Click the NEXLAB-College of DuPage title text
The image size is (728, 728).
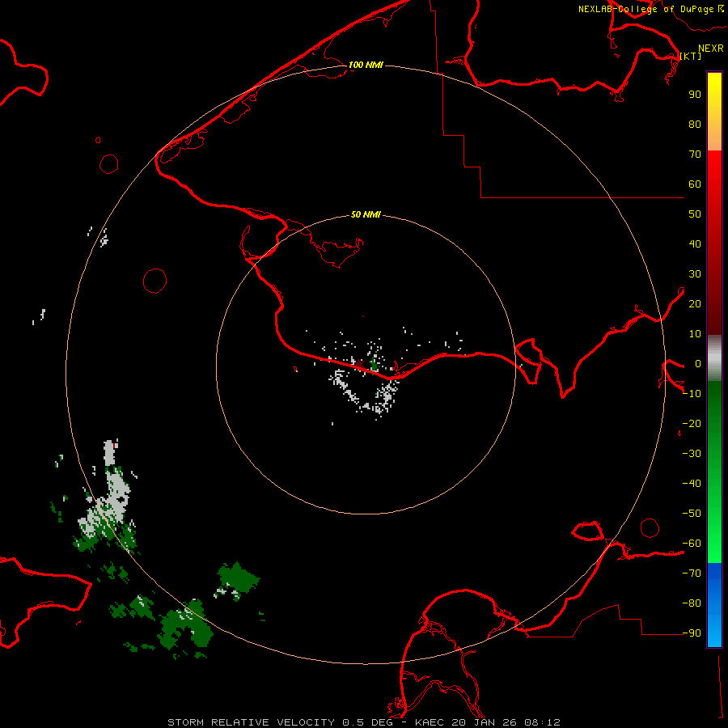(645, 9)
